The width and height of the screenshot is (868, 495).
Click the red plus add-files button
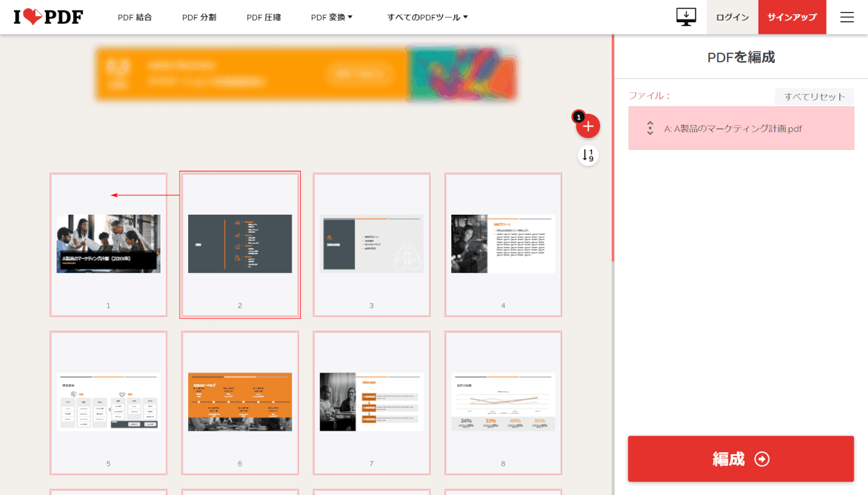588,126
